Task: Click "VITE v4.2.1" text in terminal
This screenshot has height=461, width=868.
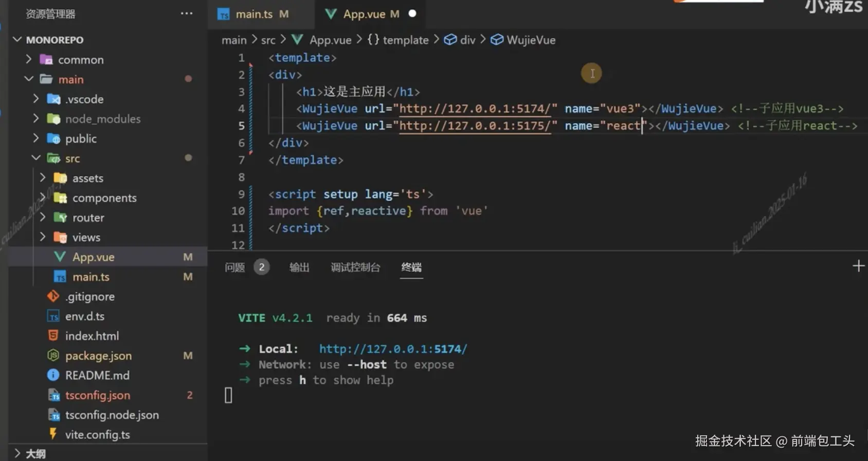Action: click(275, 318)
